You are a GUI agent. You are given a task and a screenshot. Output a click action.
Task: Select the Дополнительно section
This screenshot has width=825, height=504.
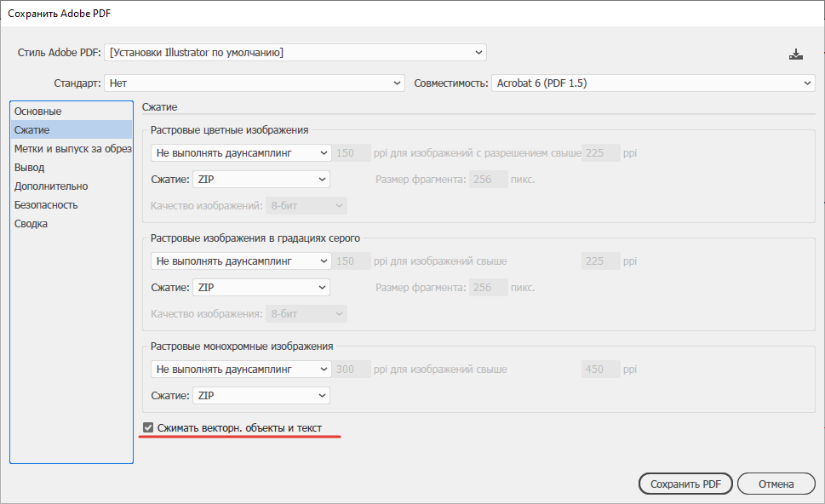click(x=72, y=186)
